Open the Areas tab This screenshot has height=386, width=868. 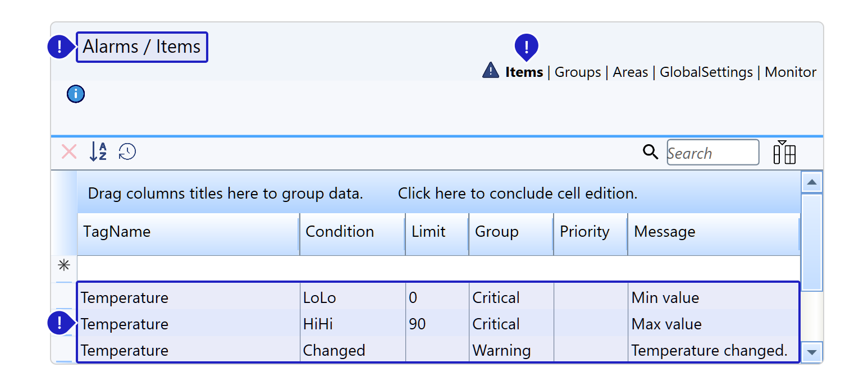click(x=630, y=72)
